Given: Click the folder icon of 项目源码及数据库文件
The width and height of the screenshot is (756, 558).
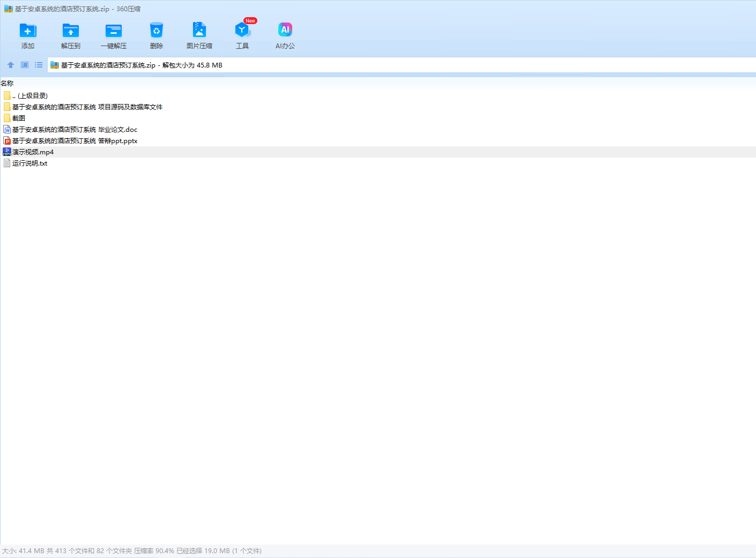Looking at the screenshot, I should [x=7, y=107].
